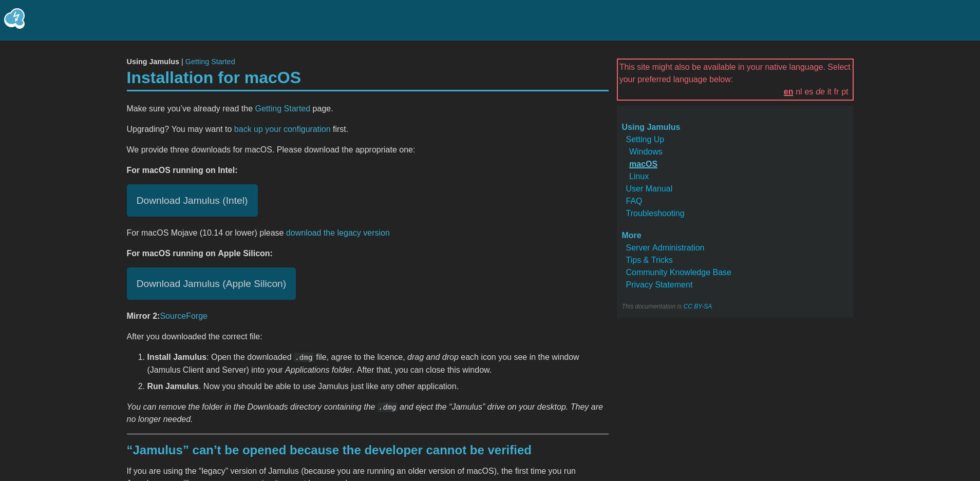Open Community Knowledge Base link
Image resolution: width=980 pixels, height=481 pixels.
point(678,273)
